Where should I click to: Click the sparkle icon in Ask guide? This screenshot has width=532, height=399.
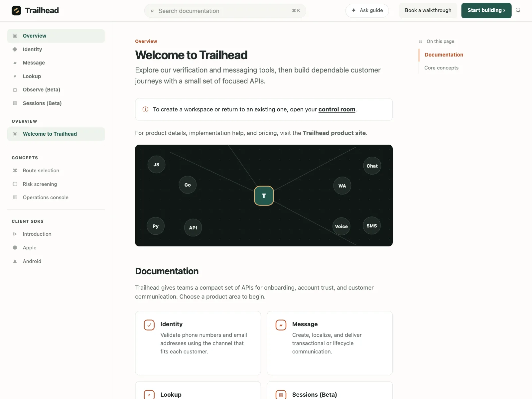(x=353, y=10)
